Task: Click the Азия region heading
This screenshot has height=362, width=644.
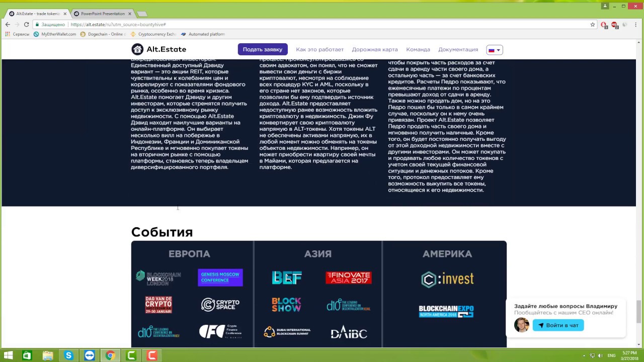Action: pos(318,254)
